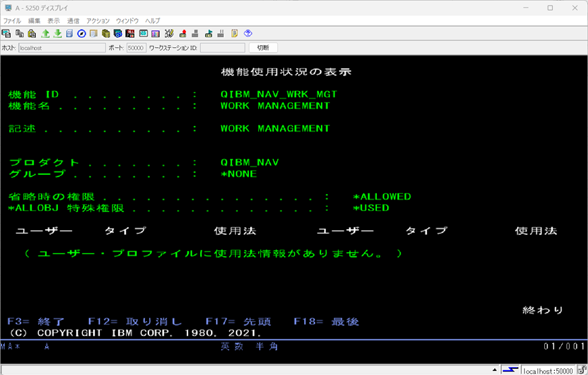This screenshot has width=588, height=375.
Task: Open the ファイル menu
Action: (12, 21)
